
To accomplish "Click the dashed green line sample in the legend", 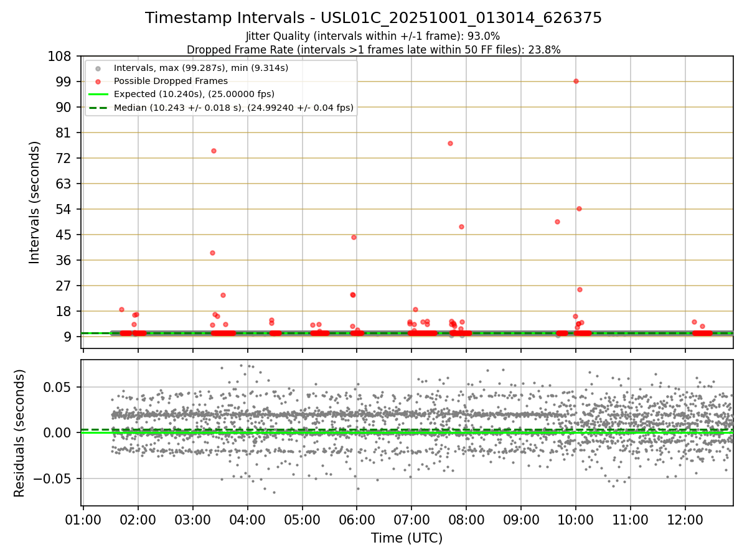I will tap(99, 108).
